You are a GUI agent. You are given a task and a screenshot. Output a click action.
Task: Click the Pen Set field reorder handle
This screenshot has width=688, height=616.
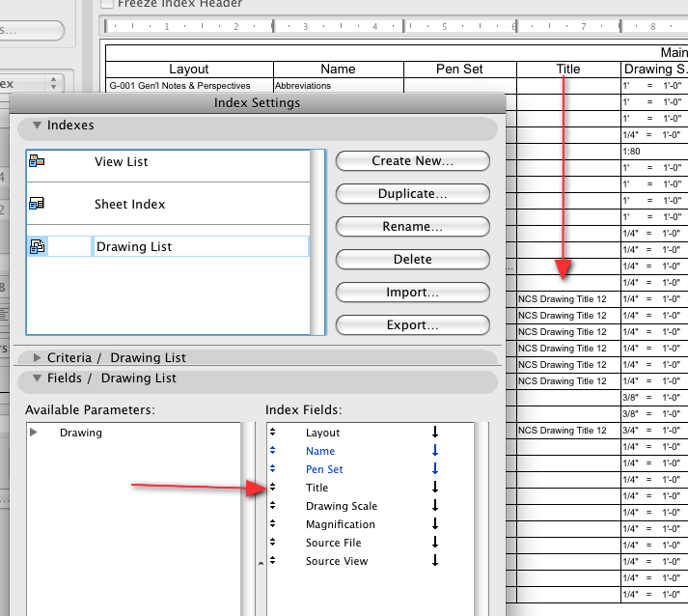click(x=272, y=469)
